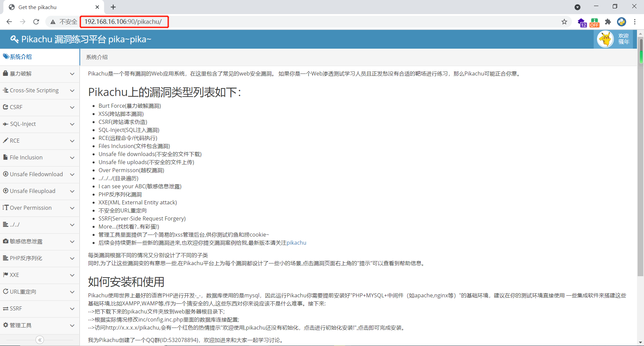The height and width of the screenshot is (346, 644).
Task: Close the Get the pikachu tab
Action: [97, 7]
